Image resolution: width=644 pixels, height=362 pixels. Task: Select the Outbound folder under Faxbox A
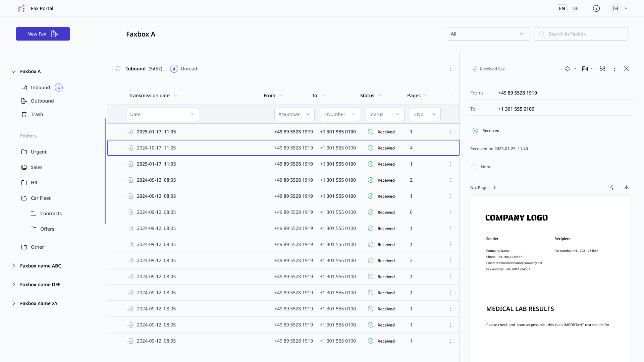(x=42, y=101)
